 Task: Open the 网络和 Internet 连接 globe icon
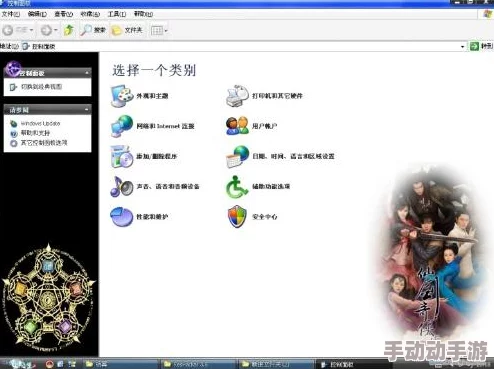click(122, 126)
